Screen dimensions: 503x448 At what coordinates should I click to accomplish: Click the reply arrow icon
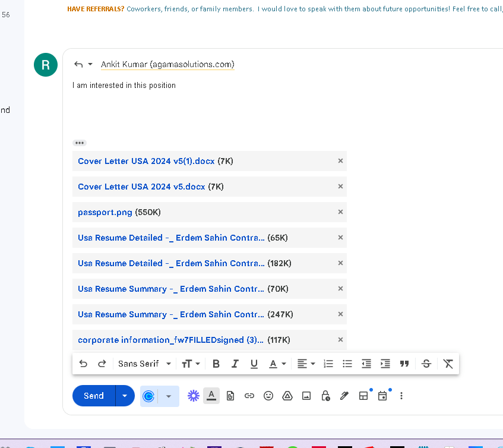click(78, 64)
